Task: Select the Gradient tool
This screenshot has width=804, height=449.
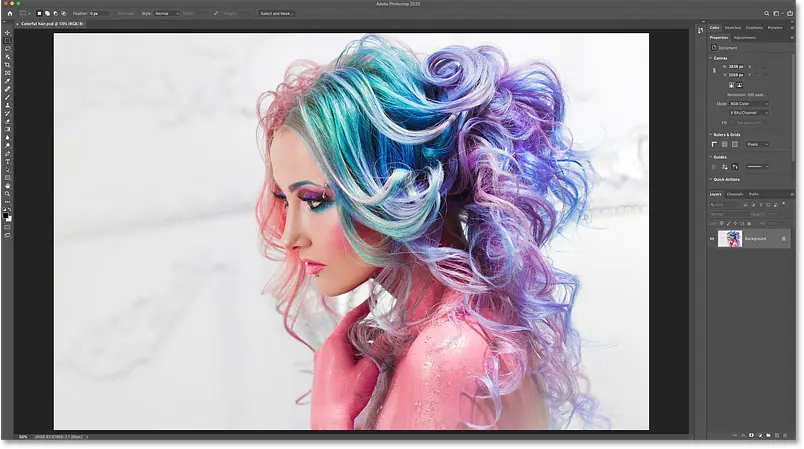Action: [7, 130]
